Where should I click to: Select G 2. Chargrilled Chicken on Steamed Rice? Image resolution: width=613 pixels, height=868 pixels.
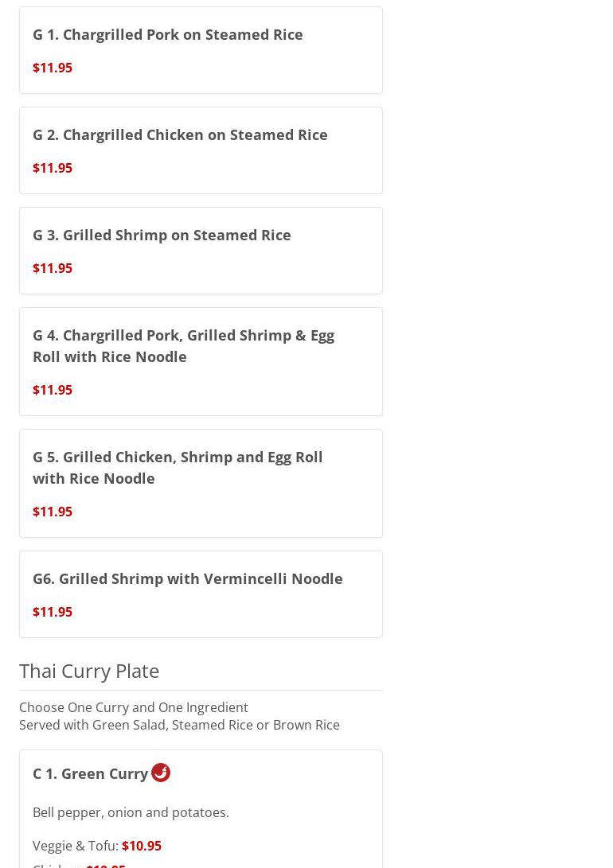(x=180, y=134)
